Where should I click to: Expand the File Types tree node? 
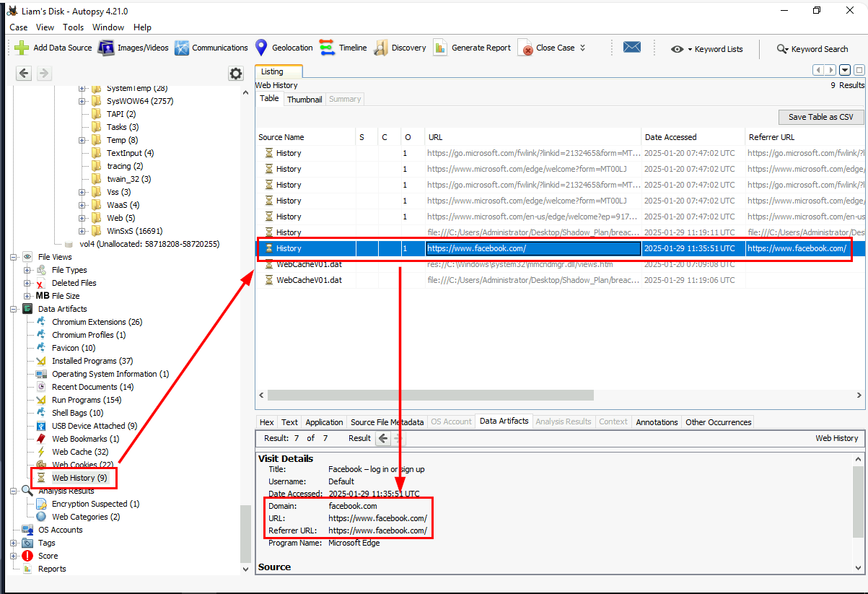[27, 270]
